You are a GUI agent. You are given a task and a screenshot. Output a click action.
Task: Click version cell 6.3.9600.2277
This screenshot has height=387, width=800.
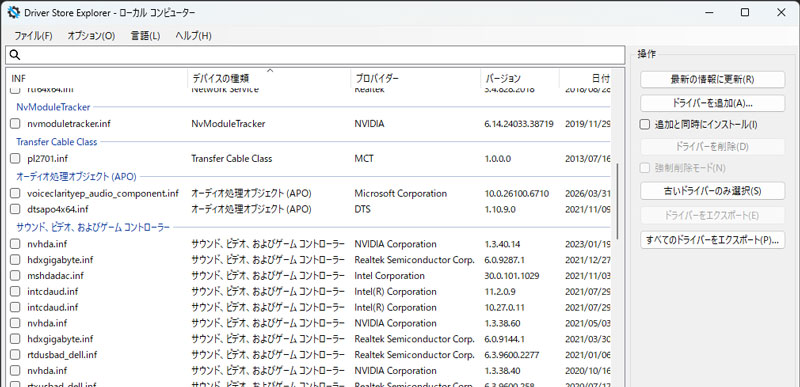pyautogui.click(x=512, y=354)
